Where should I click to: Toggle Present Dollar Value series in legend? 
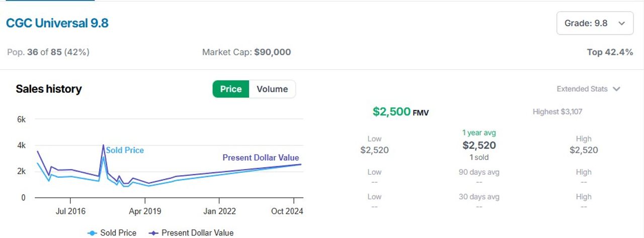coord(191,232)
